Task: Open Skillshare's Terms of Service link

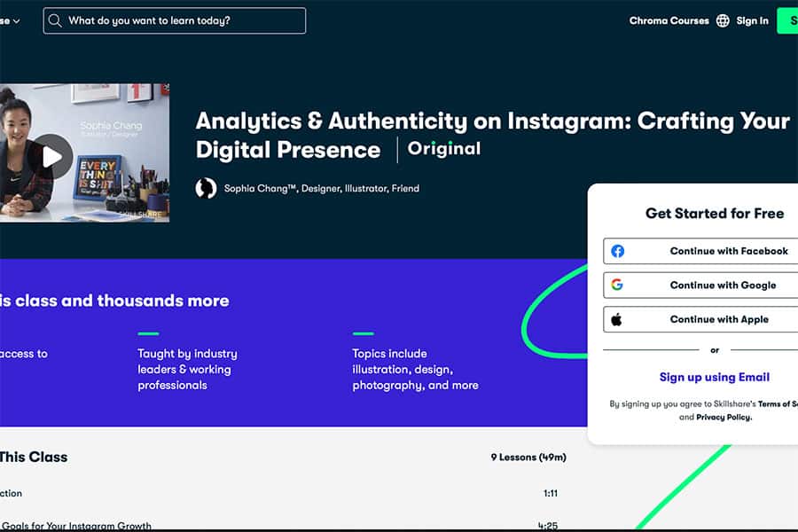Action: (x=778, y=404)
